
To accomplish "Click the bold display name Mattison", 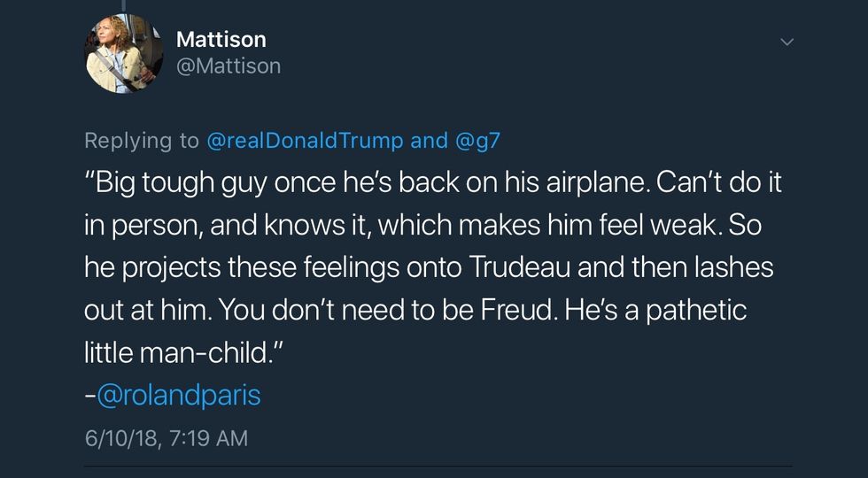I will (x=221, y=39).
